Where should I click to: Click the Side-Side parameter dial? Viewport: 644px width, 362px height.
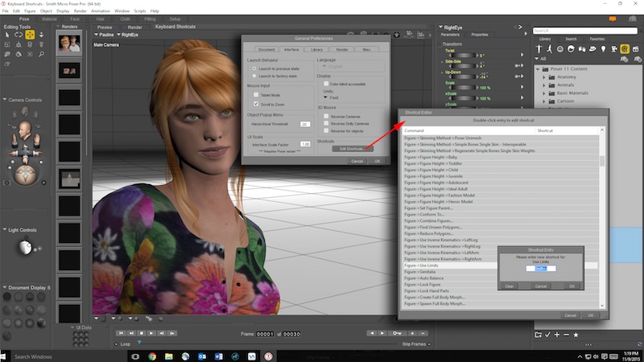[462, 66]
